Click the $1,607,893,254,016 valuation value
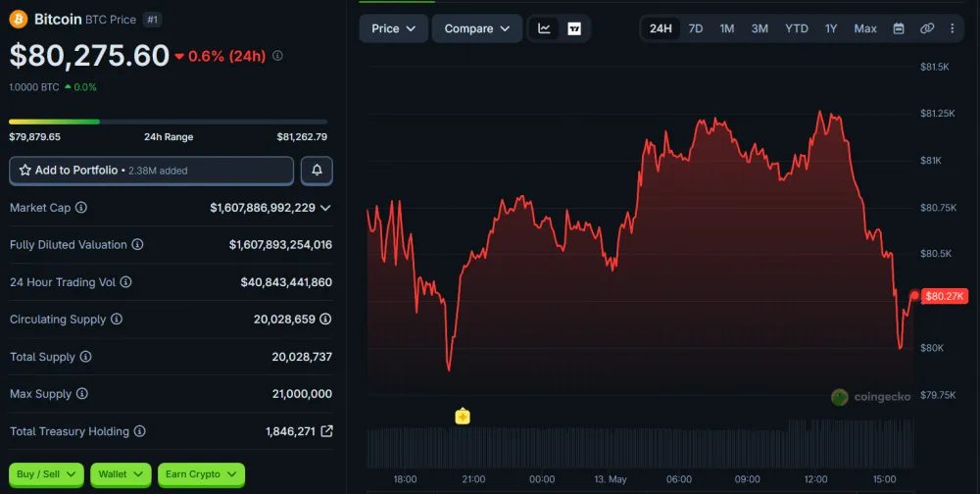Screen dimensions: 980x494 pos(280,244)
